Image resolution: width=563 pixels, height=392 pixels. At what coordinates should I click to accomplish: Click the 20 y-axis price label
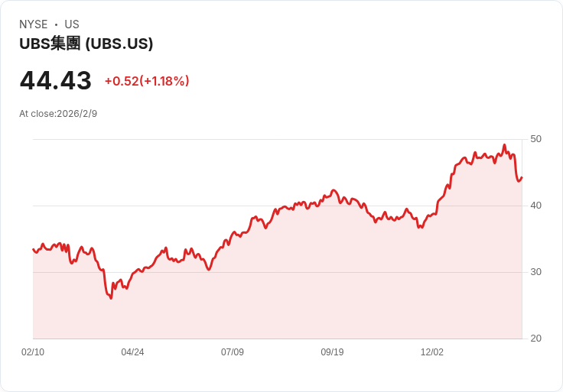(x=536, y=339)
